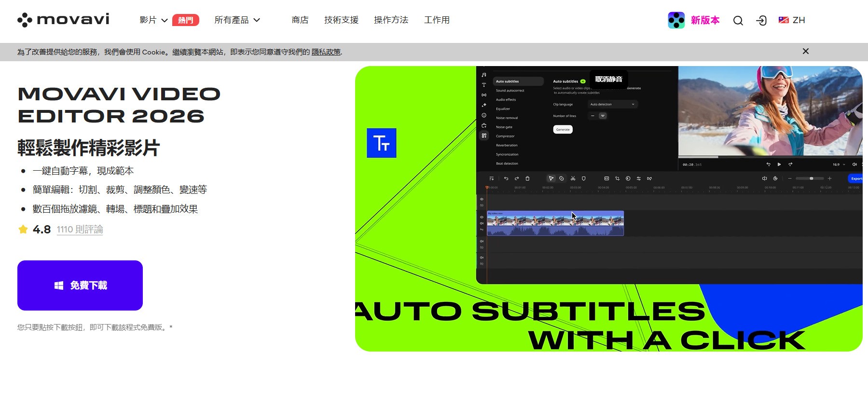868x393 pixels.
Task: Click the color adjustment circle icon
Action: 628,178
